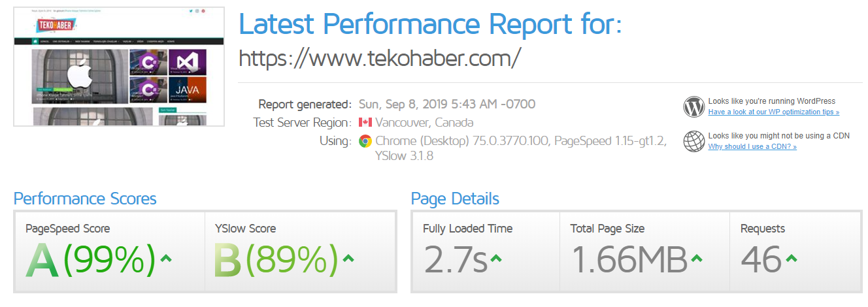Click the Page Details heading
Viewport: 868px width, 307px height.
(455, 199)
